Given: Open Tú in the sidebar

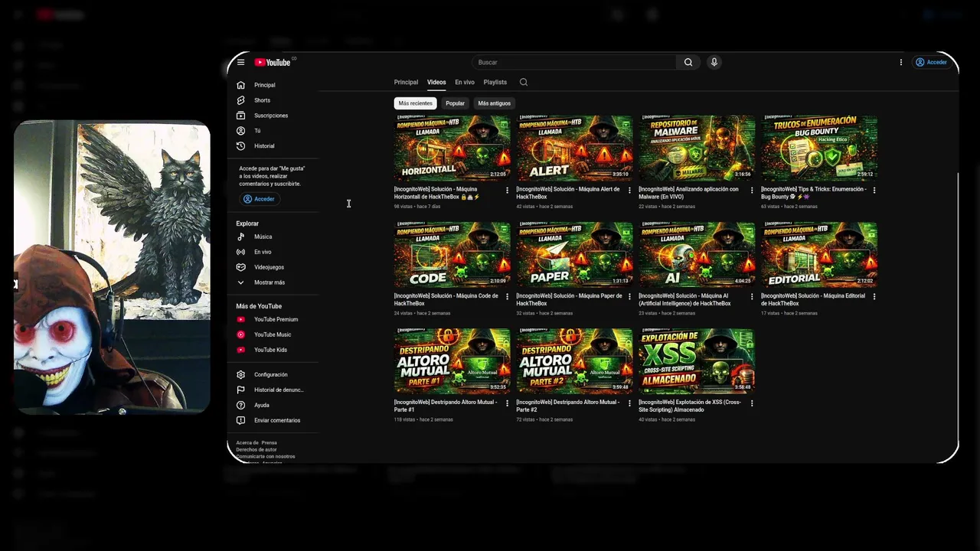Looking at the screenshot, I should pyautogui.click(x=273, y=131).
